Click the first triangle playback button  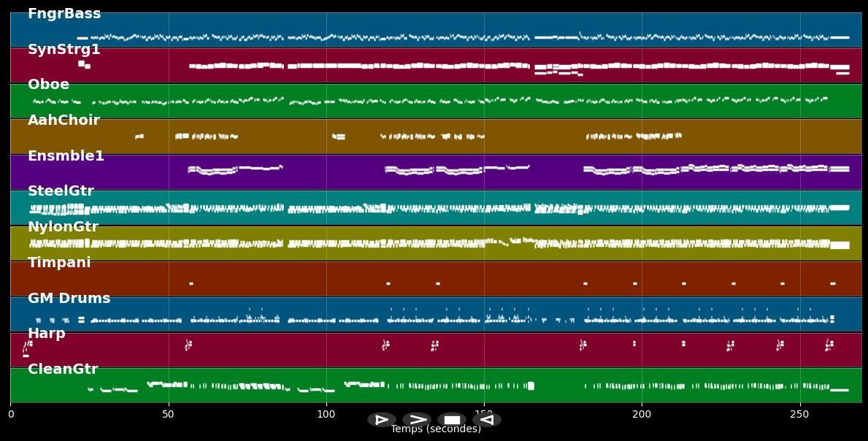click(x=381, y=420)
